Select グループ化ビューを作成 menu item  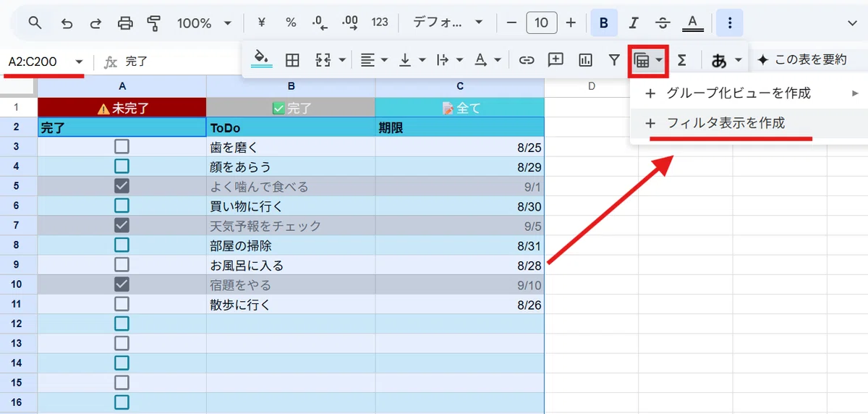pyautogui.click(x=748, y=93)
